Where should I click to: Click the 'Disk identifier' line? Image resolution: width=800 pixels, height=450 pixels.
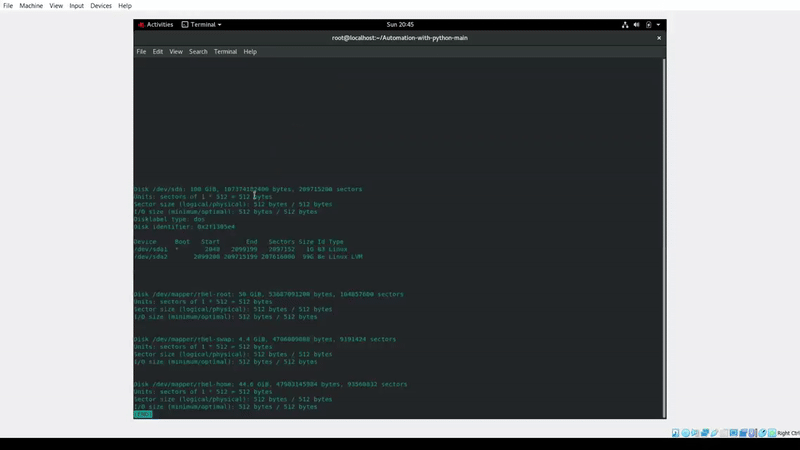pos(184,227)
